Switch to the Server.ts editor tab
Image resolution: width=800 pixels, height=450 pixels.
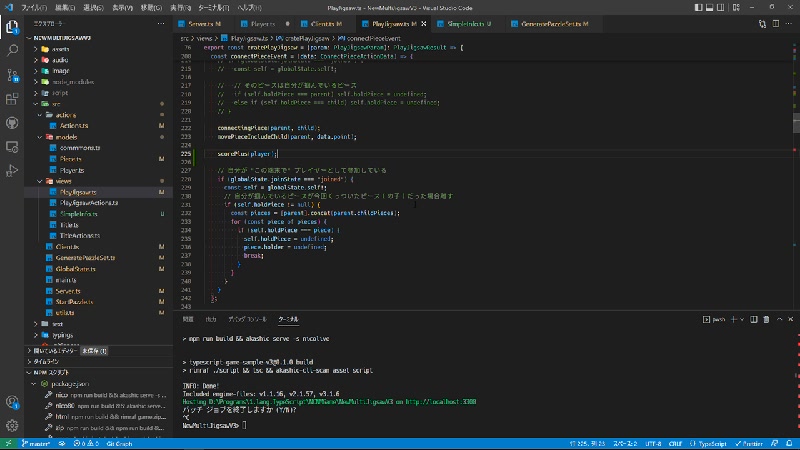[205, 24]
